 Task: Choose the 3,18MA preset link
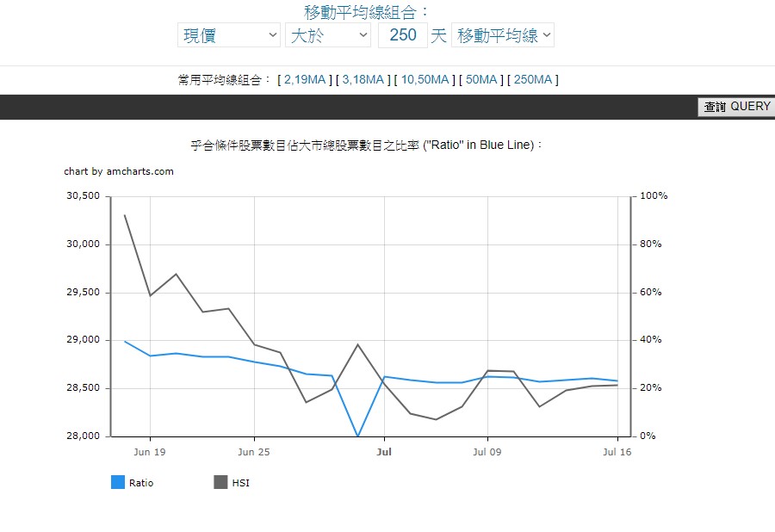[363, 80]
